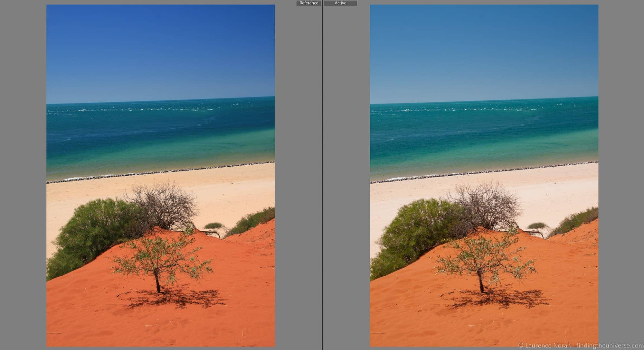Click the sky area in the Reference image
The image size is (644, 350).
tap(161, 48)
